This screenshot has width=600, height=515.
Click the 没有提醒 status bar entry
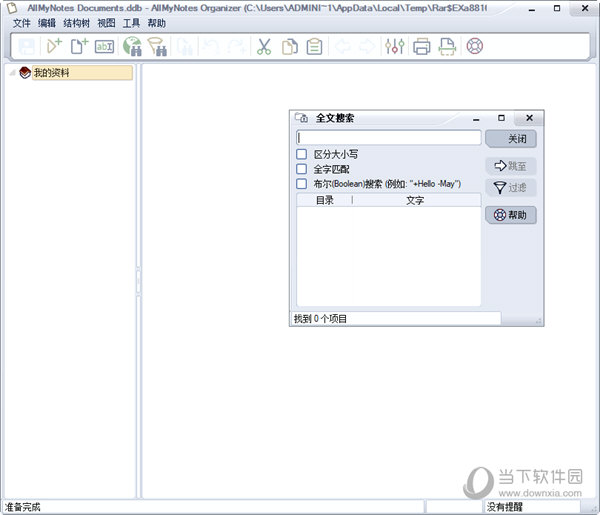(504, 507)
